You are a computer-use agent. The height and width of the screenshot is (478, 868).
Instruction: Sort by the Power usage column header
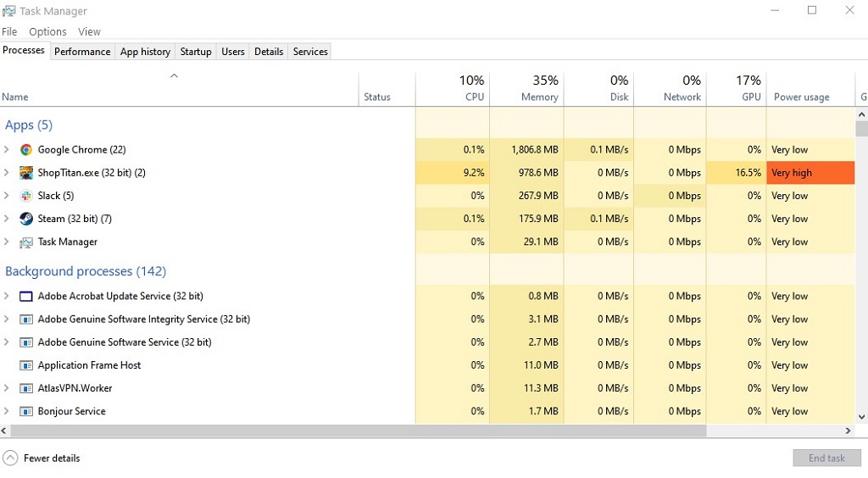[811, 88]
